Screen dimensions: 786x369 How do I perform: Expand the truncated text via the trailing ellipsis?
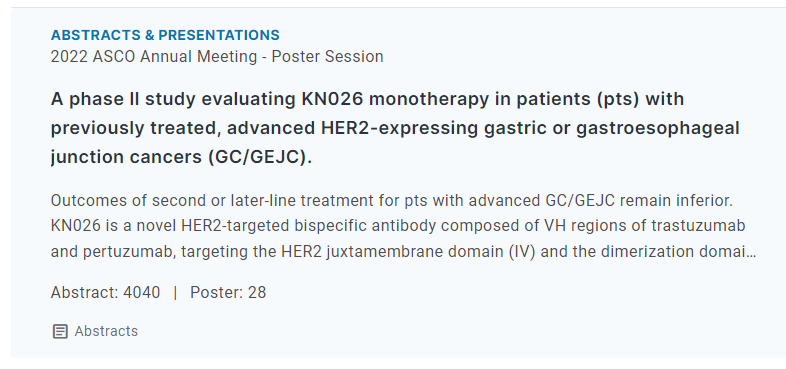click(x=751, y=252)
